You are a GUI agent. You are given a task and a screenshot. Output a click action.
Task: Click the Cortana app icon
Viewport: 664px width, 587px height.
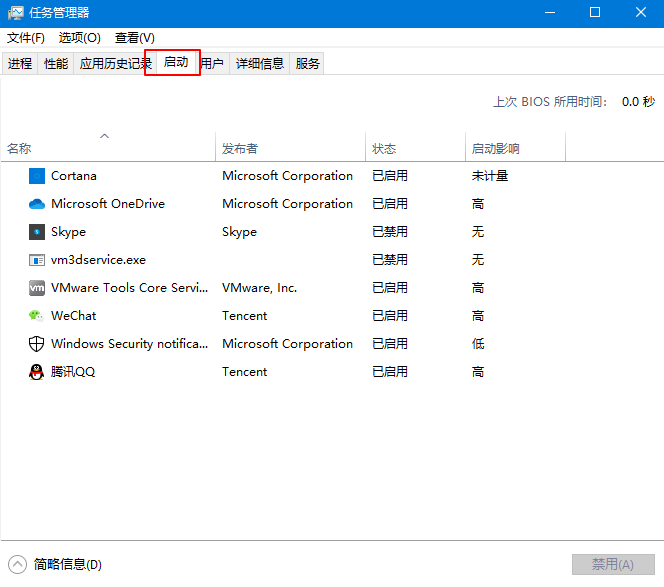(37, 176)
